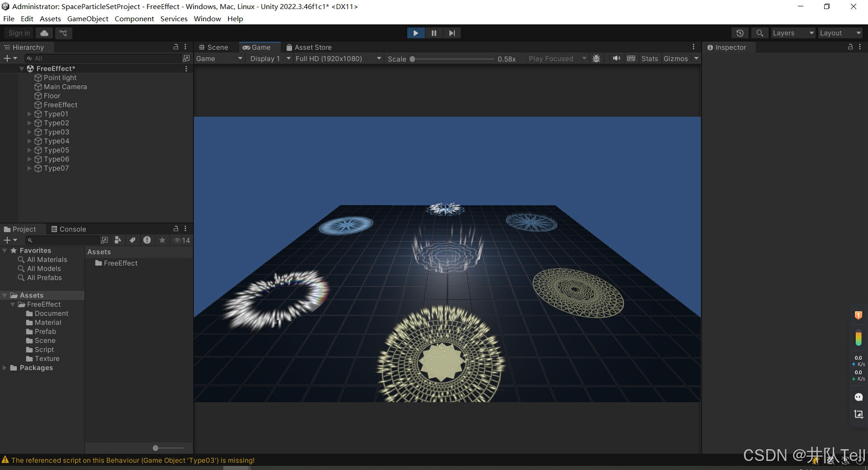The height and width of the screenshot is (470, 868).
Task: Click the Sign in button
Action: pyautogui.click(x=19, y=33)
